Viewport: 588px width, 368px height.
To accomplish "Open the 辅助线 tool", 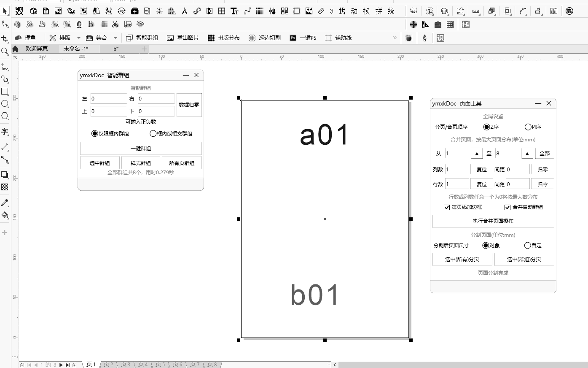I will tap(338, 38).
